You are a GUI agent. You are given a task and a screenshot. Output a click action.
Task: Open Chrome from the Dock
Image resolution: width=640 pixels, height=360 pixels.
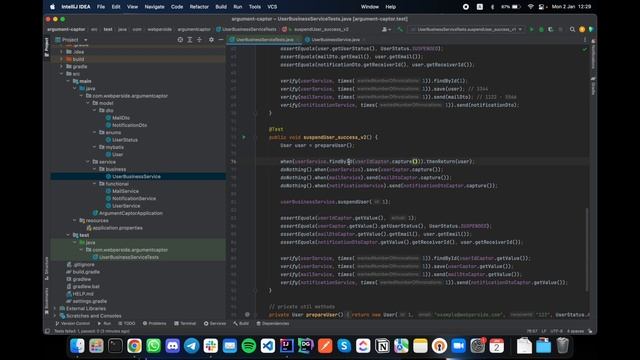134,346
